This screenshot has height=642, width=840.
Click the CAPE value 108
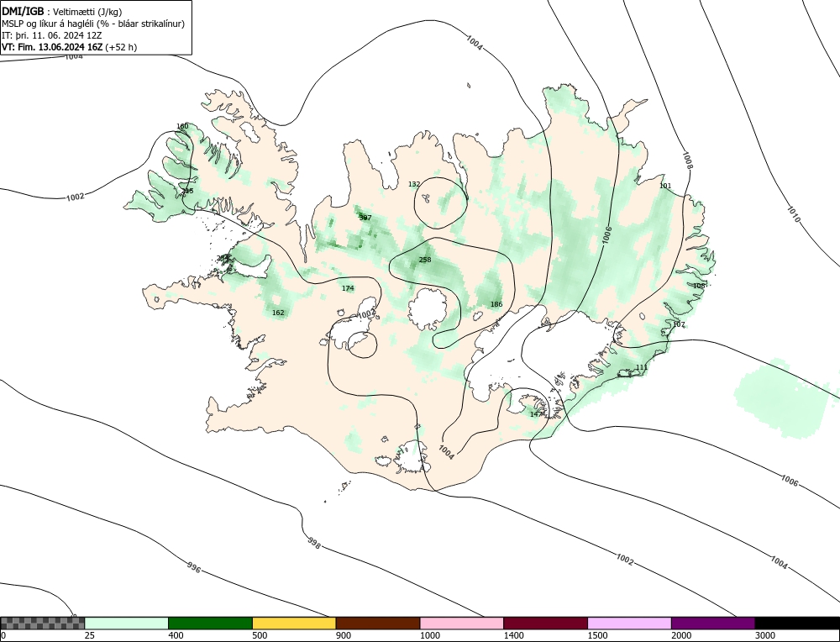(x=699, y=287)
